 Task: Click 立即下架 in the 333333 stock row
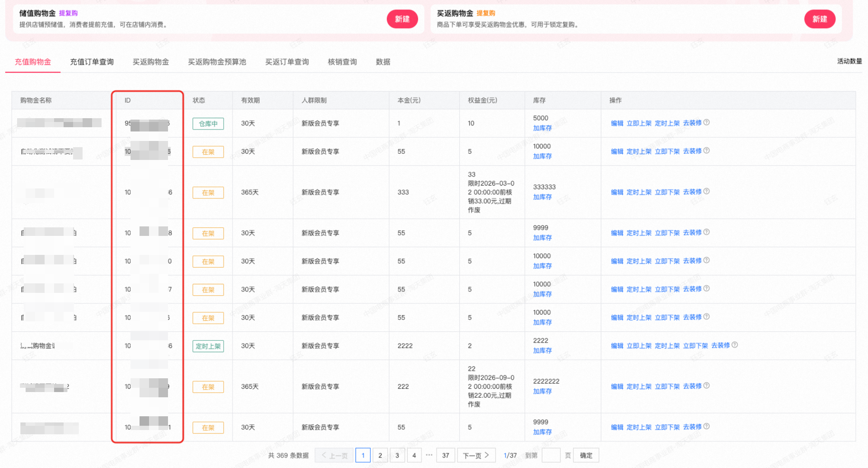pos(667,192)
